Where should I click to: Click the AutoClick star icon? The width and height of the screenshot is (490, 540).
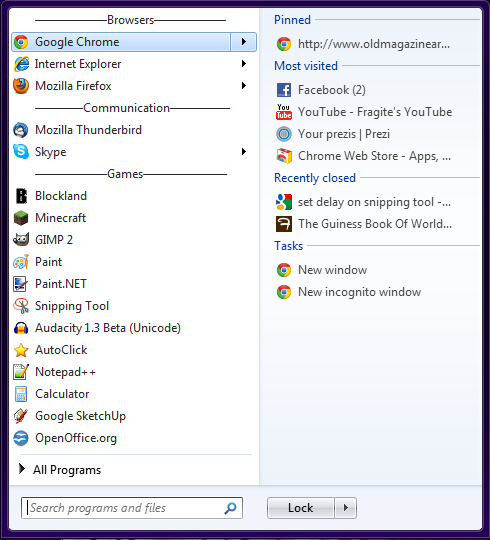[21, 350]
